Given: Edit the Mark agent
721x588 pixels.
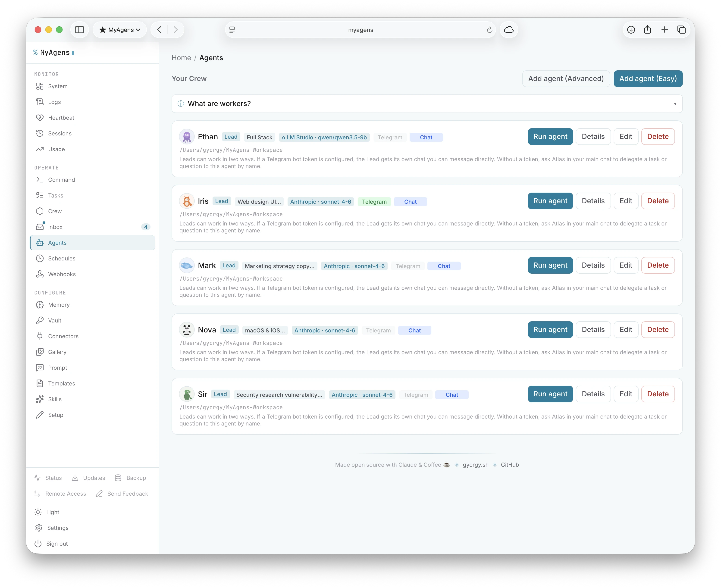Looking at the screenshot, I should click(626, 265).
